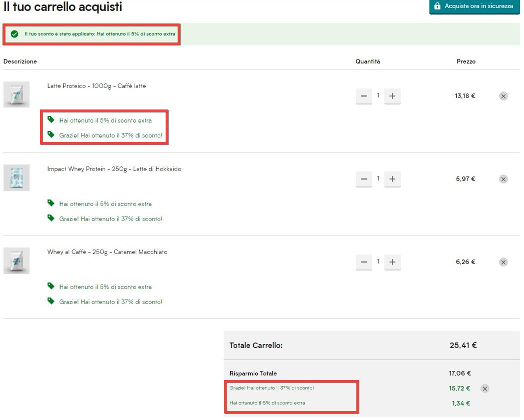Open Whey al Caffè – Caramel Macchiato link
This screenshot has width=524, height=420.
click(x=107, y=252)
